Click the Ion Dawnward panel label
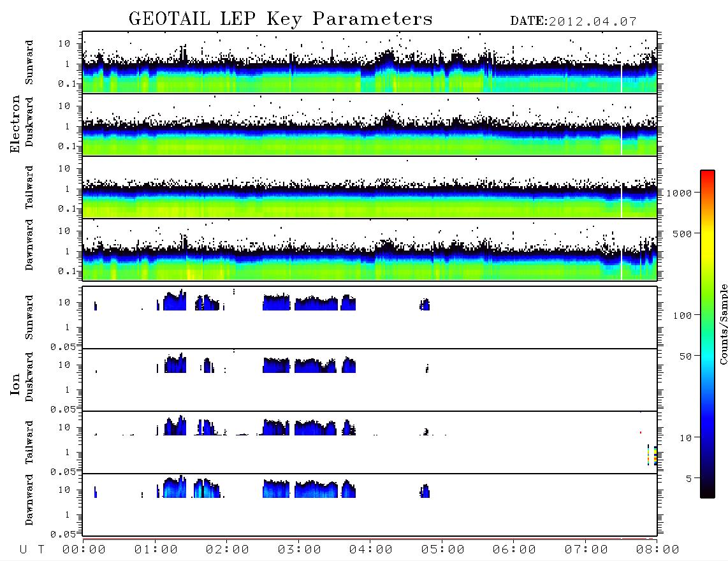Screen dimensions: 728x561 [29, 500]
